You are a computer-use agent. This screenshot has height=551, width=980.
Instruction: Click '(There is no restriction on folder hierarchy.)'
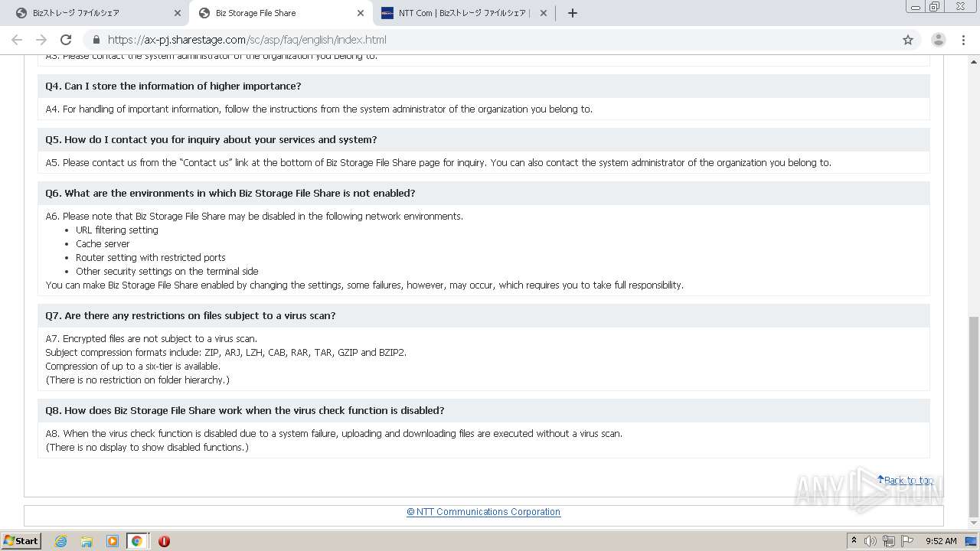(137, 380)
